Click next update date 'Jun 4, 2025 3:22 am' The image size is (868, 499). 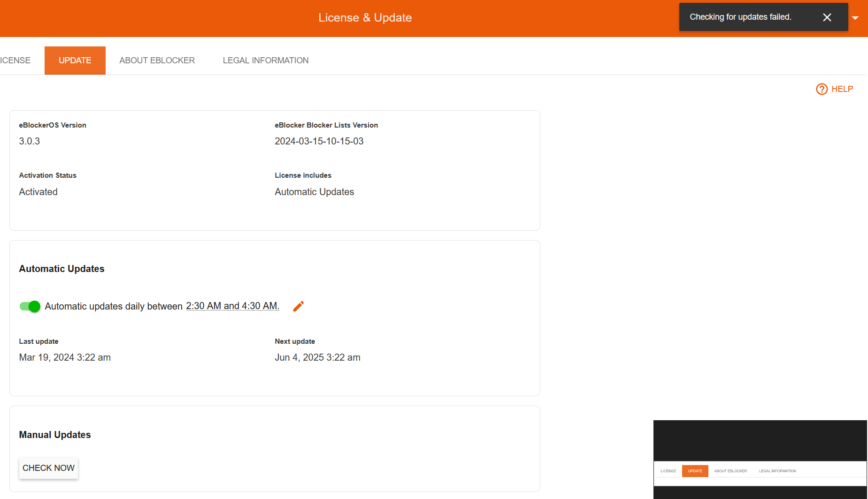coord(318,357)
